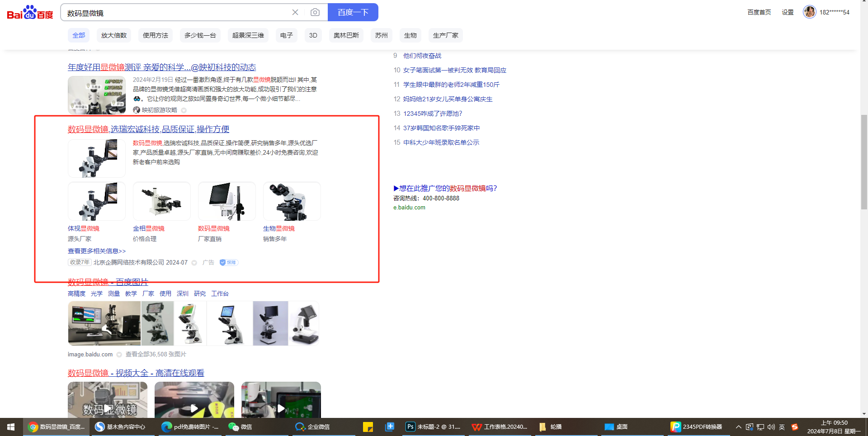Click the camera image-search icon
The image size is (868, 436).
coord(315,12)
